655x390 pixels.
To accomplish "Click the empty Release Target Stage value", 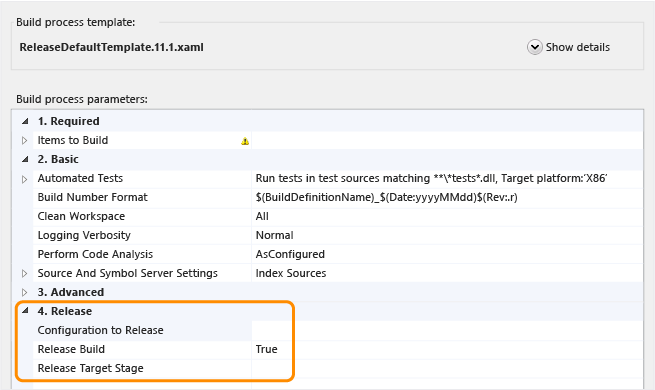I will pos(447,368).
